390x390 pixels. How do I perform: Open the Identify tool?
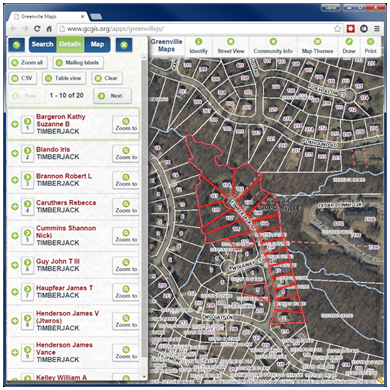click(x=198, y=46)
